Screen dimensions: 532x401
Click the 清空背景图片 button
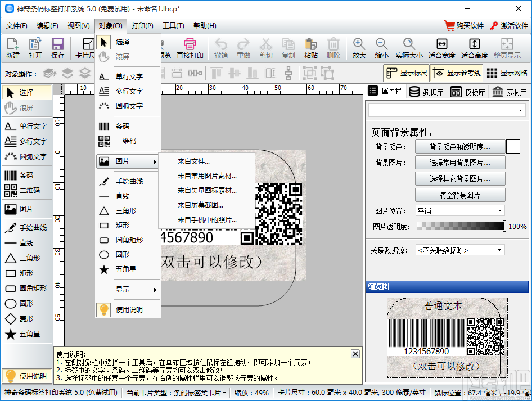(x=459, y=195)
